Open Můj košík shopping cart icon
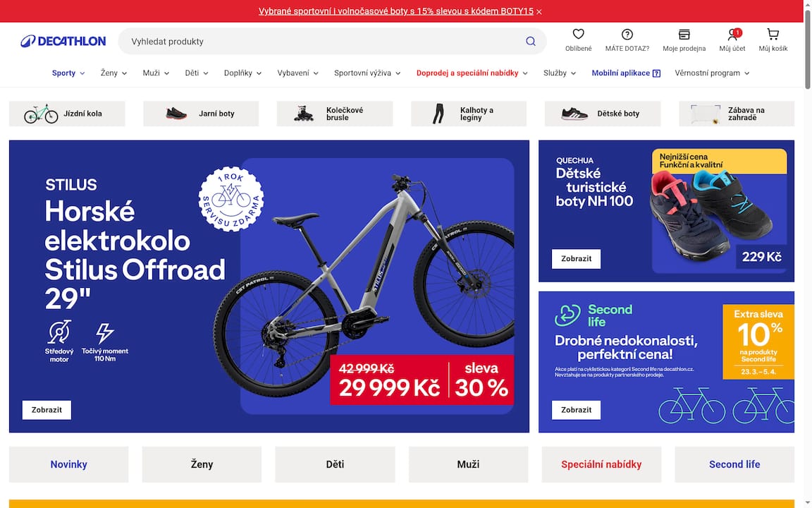 (x=773, y=34)
